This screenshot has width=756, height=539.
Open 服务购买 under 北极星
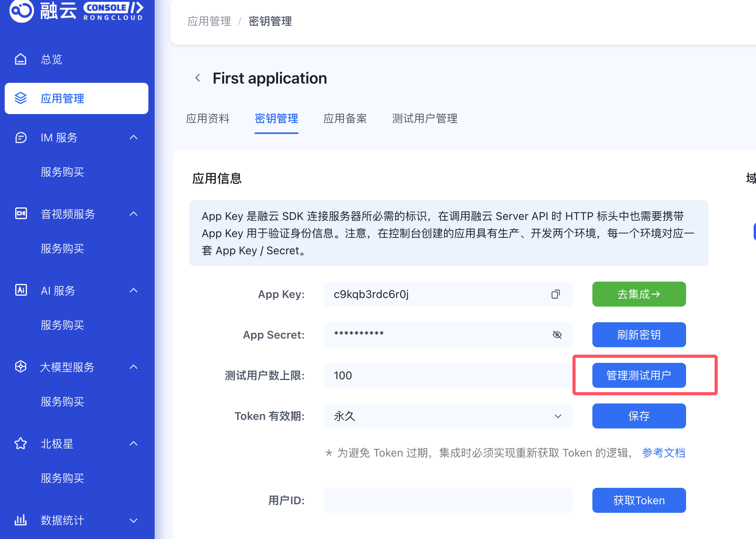pyautogui.click(x=62, y=478)
